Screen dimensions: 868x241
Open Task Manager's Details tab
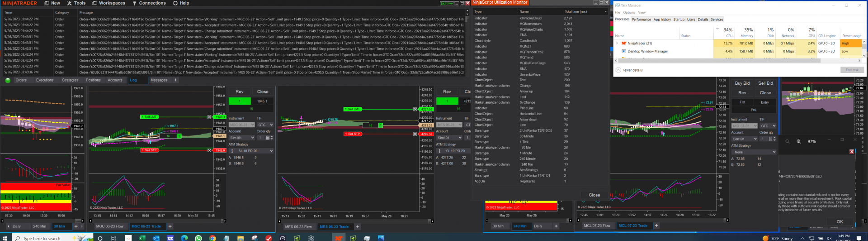(x=703, y=19)
